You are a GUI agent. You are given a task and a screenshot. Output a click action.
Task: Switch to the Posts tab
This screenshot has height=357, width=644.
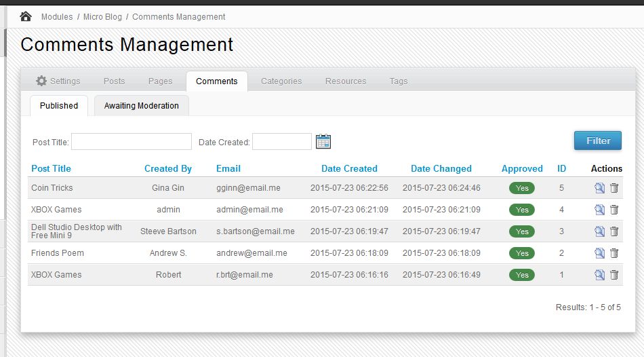114,81
